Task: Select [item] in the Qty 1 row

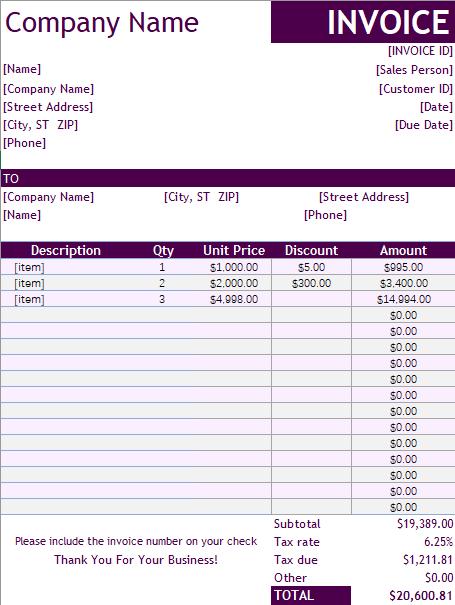Action: [x=29, y=267]
